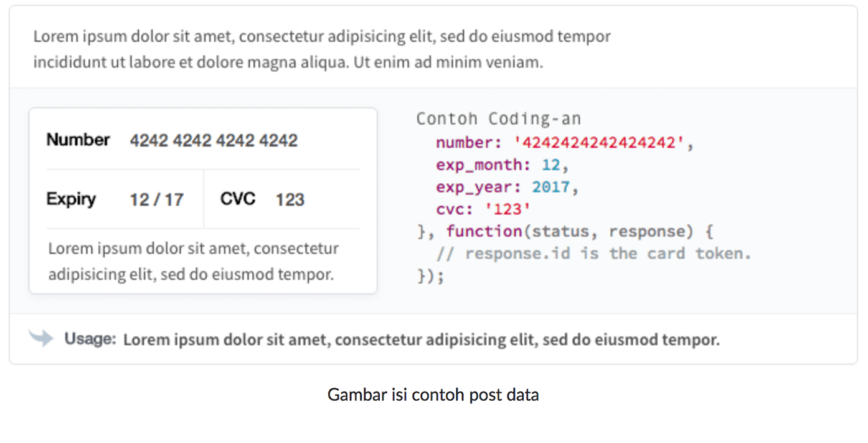Click the Usage arrow icon
Image resolution: width=868 pixels, height=443 pixels.
point(41,338)
